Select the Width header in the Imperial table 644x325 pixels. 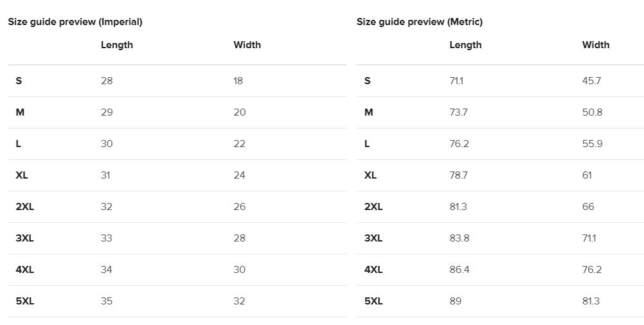pyautogui.click(x=247, y=45)
